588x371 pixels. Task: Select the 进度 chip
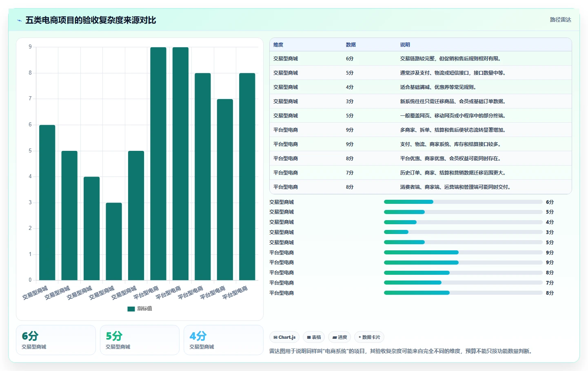tap(339, 337)
